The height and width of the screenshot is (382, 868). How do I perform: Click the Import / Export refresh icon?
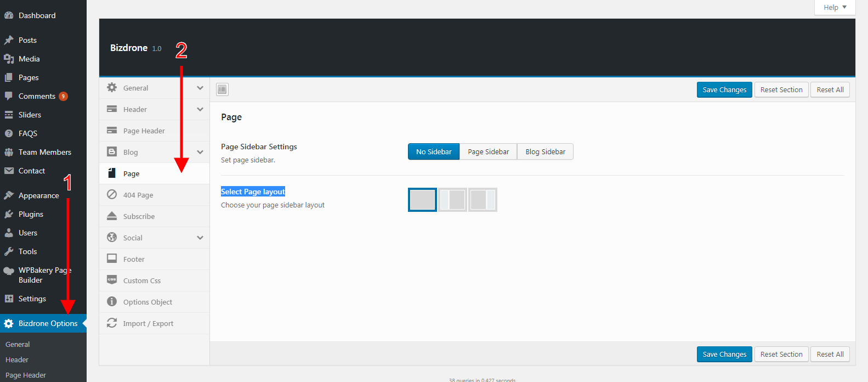[x=112, y=323]
